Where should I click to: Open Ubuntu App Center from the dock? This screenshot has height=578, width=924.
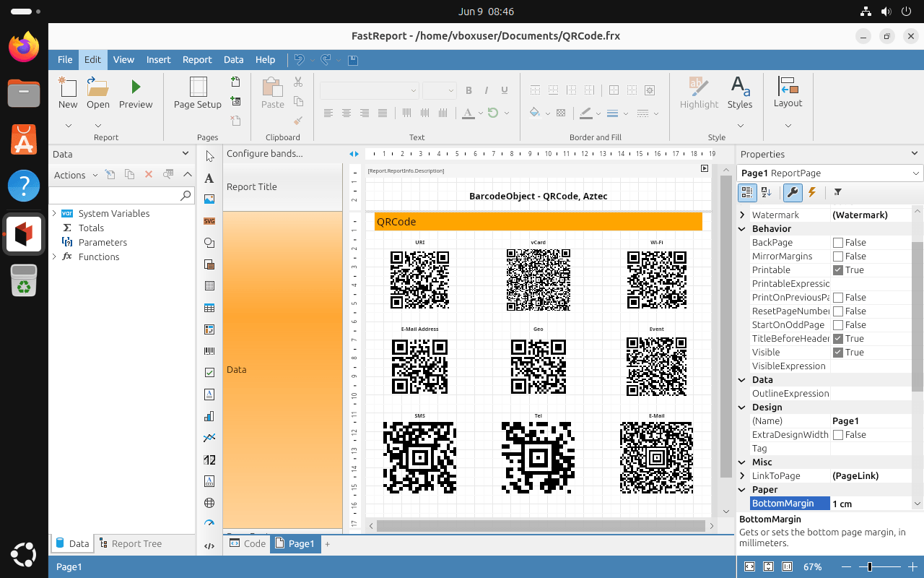[x=24, y=139]
